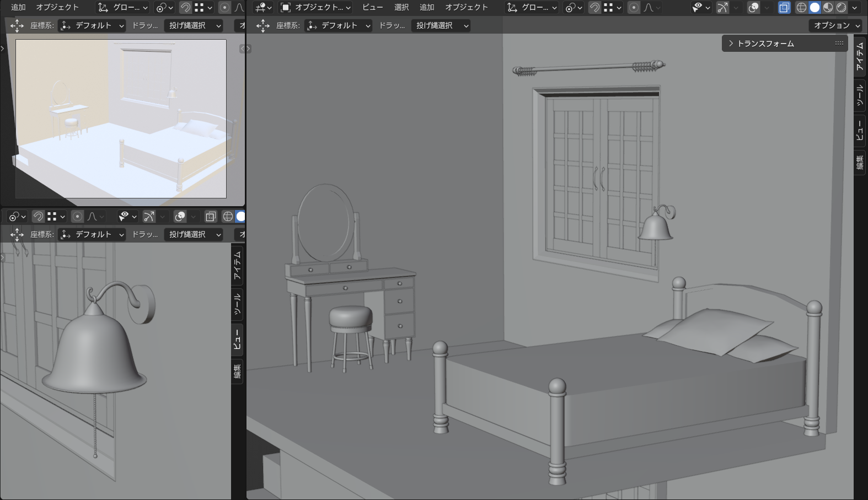Open the オブジェクト mode dropdown in main viewport
868x500 pixels.
315,7
